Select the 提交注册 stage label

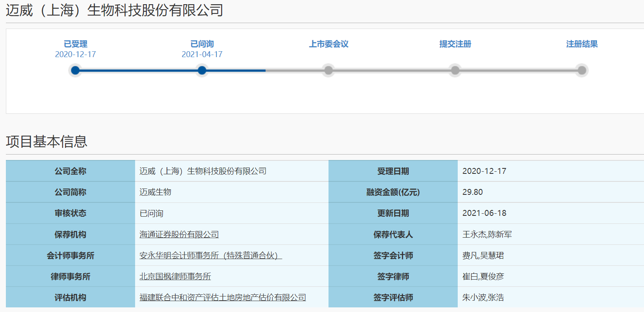pos(455,44)
